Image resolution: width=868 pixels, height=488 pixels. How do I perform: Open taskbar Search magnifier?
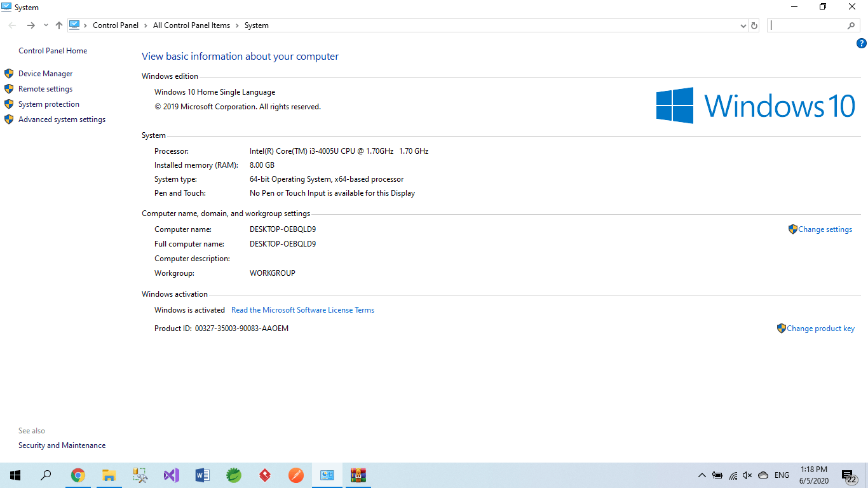click(x=46, y=475)
